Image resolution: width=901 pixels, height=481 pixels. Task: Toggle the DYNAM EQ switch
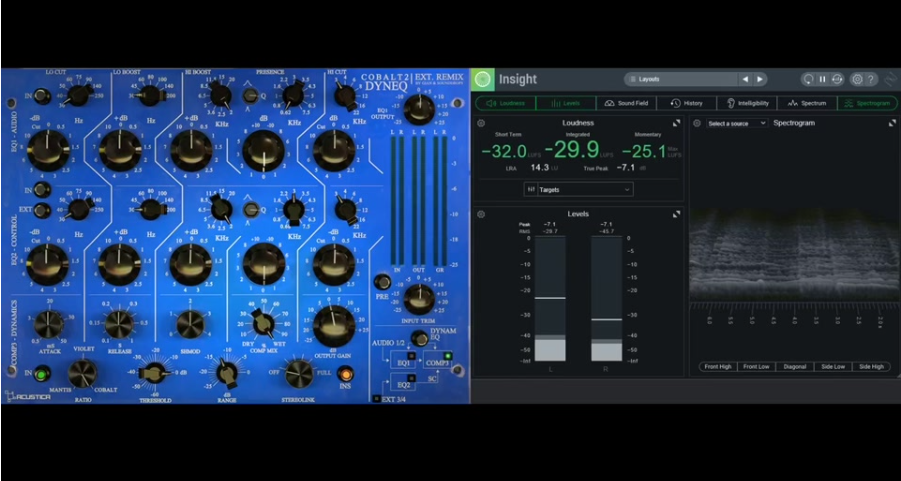(x=419, y=339)
